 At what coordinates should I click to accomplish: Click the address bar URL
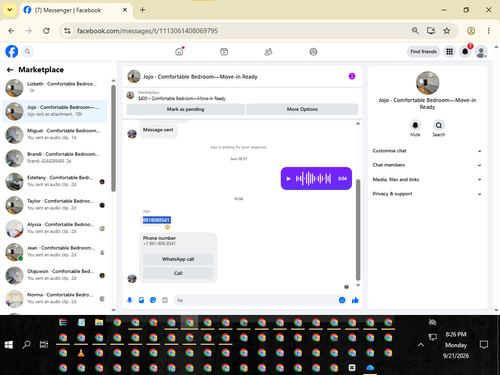point(147,31)
